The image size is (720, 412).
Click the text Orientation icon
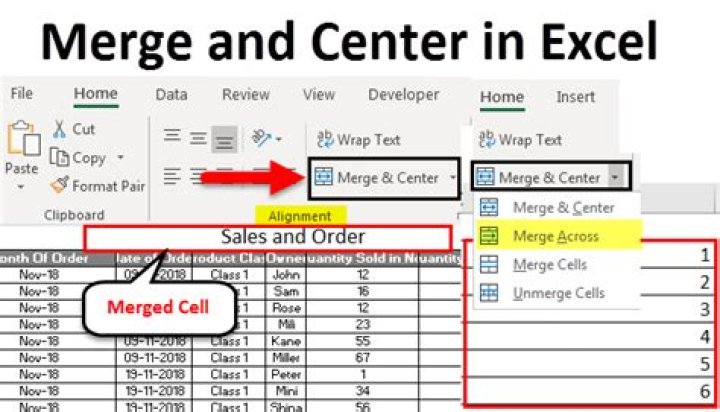261,138
